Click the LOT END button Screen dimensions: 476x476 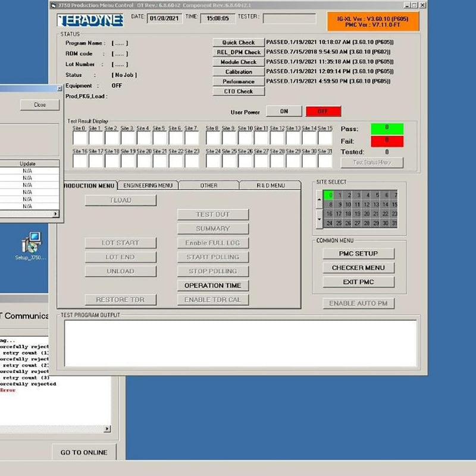pyautogui.click(x=121, y=257)
